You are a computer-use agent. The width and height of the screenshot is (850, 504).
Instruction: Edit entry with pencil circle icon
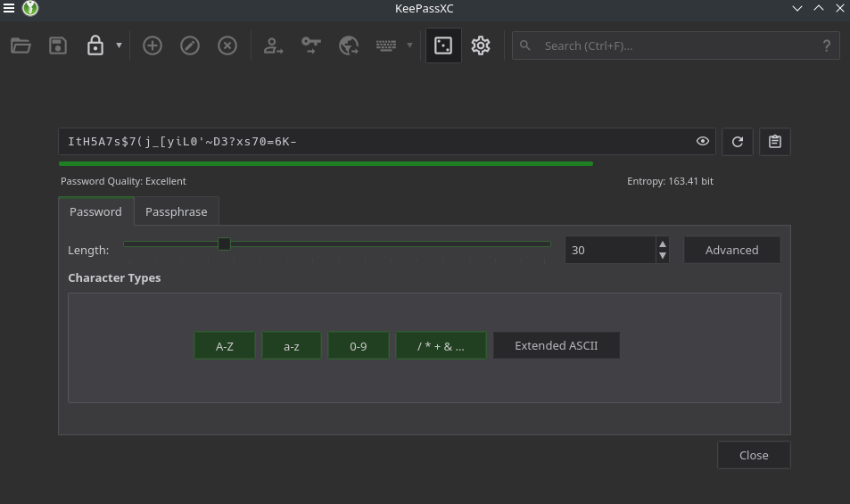pos(190,45)
